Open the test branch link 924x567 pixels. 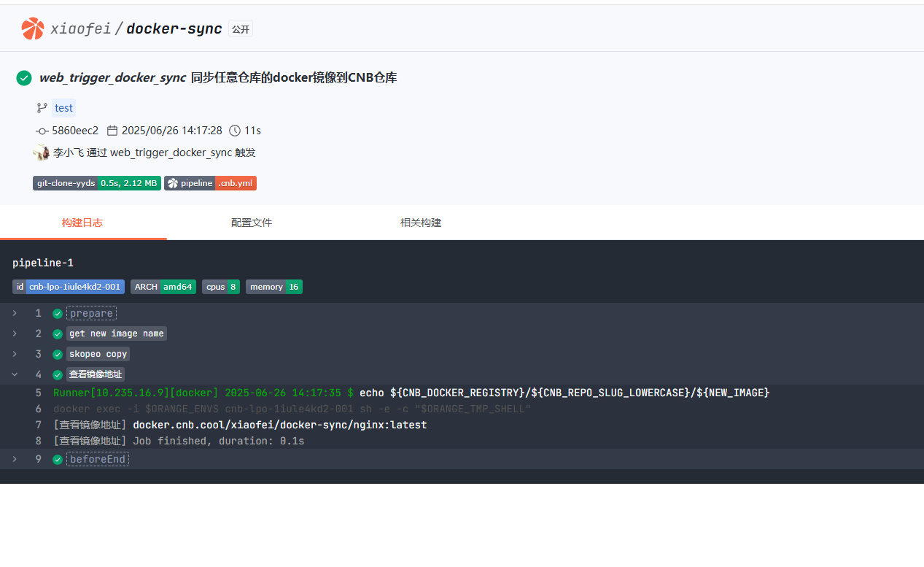(63, 108)
